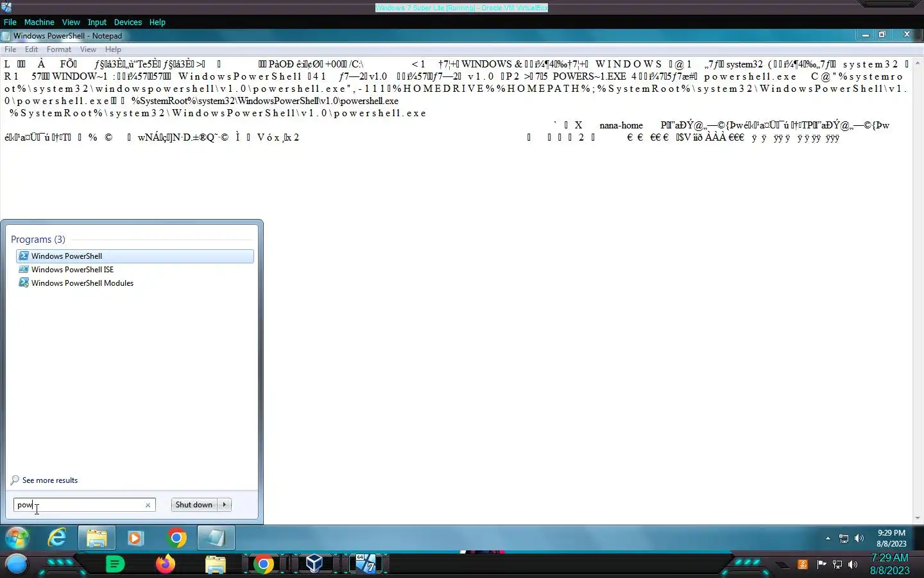This screenshot has height=578, width=924.
Task: Click host network tray icon
Action: [x=837, y=565]
